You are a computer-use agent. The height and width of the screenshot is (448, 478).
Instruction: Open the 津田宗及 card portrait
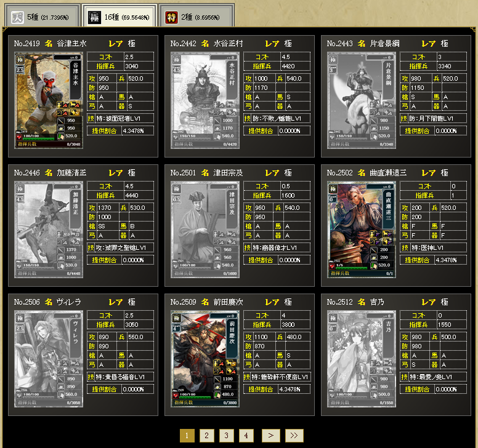point(205,230)
